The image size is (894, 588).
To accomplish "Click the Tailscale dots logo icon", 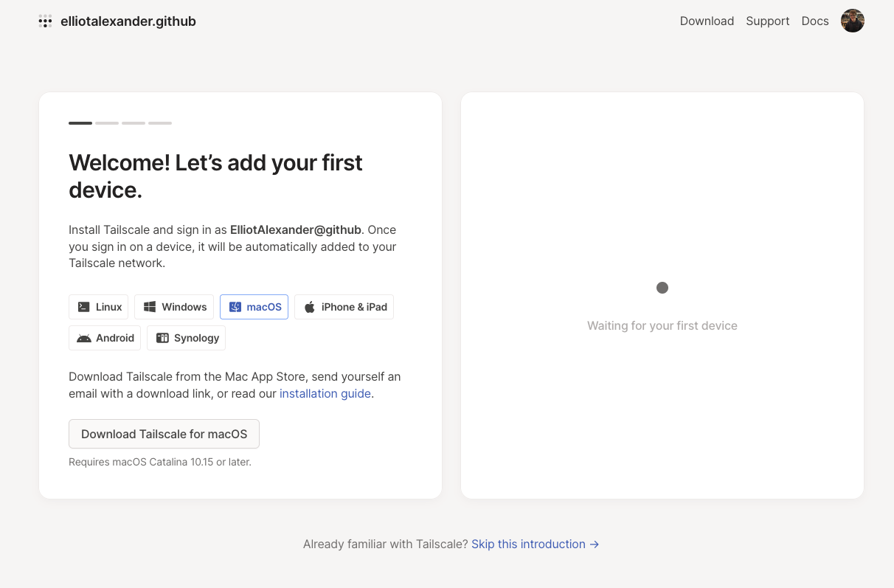I will (x=46, y=21).
